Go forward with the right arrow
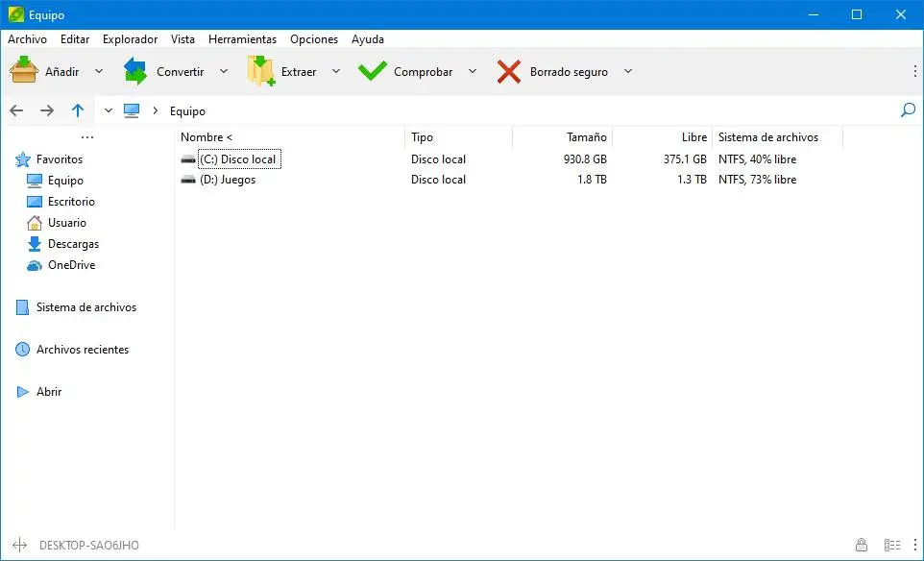This screenshot has width=924, height=561. (47, 110)
